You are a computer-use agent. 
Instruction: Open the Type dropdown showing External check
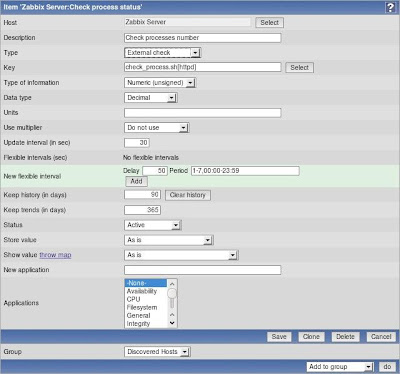click(x=163, y=53)
